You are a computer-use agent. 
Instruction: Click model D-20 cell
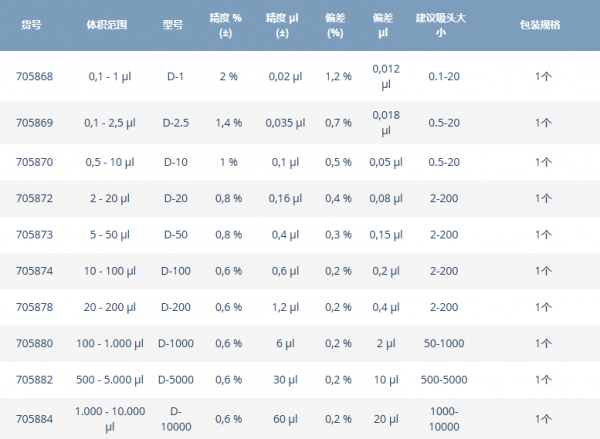pos(176,198)
